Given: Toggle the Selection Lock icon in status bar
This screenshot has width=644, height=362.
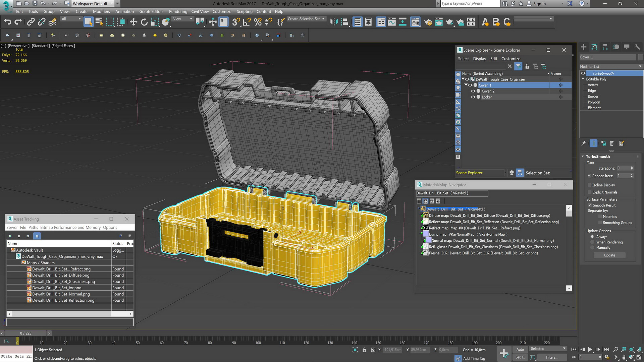Looking at the screenshot, I should tap(364, 350).
